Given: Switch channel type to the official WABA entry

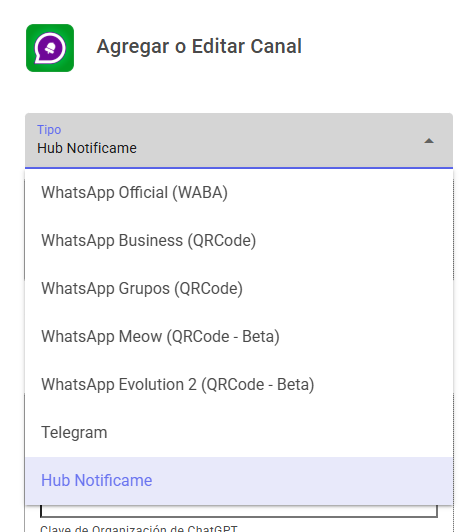Looking at the screenshot, I should (x=239, y=192).
